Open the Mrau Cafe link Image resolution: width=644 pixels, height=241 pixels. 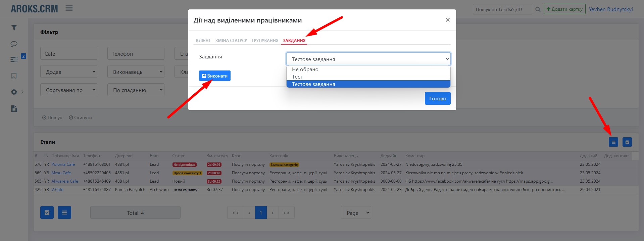pos(61,173)
